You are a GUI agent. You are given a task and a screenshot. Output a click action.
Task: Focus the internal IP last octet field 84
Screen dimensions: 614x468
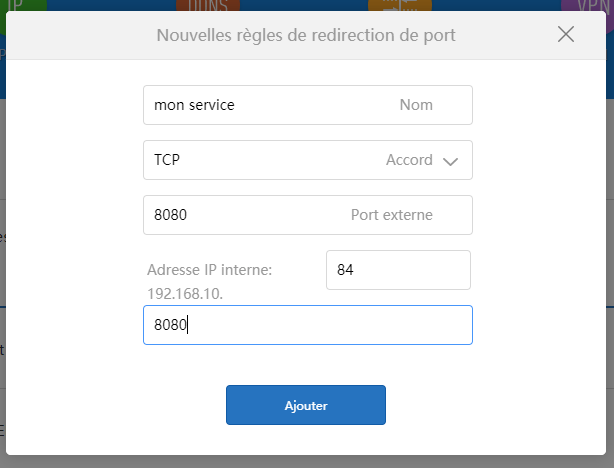pos(398,270)
